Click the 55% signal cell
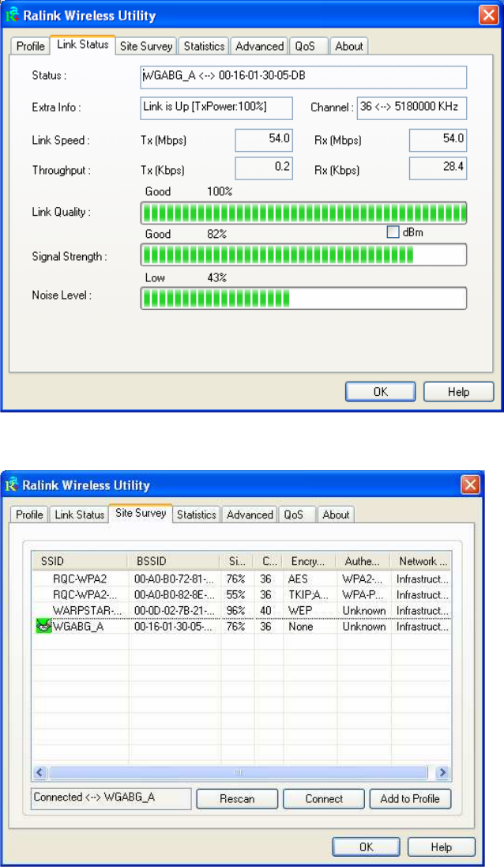The height and width of the screenshot is (867, 504). (x=236, y=595)
